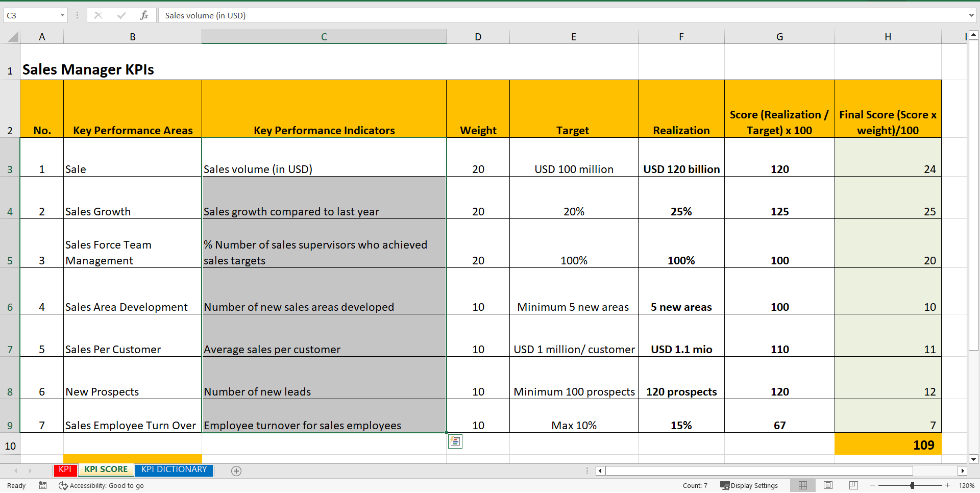Click the zoom out minus icon
The width and height of the screenshot is (980, 493).
[873, 485]
